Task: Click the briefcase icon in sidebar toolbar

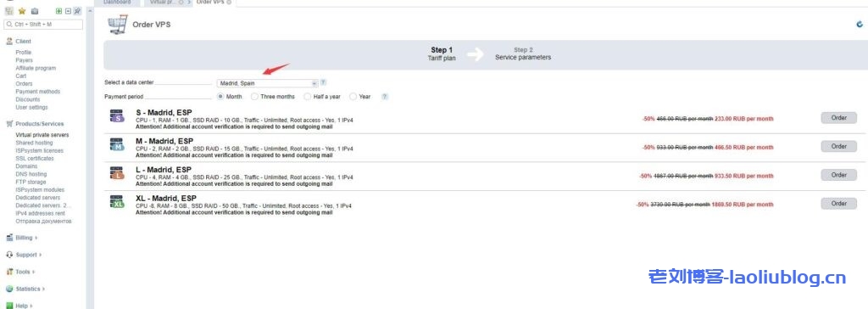Action: tap(35, 10)
